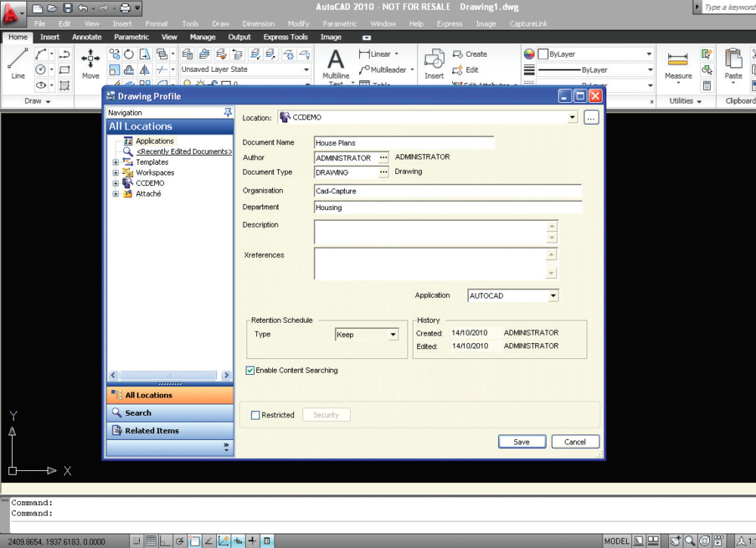The height and width of the screenshot is (548, 756).
Task: Expand the CCDEMO tree node
Action: coord(116,183)
